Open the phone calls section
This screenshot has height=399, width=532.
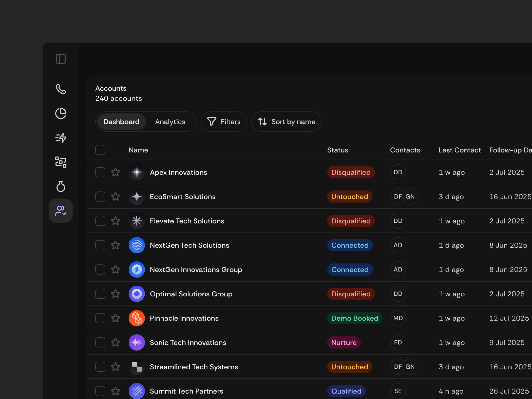pyautogui.click(x=61, y=89)
